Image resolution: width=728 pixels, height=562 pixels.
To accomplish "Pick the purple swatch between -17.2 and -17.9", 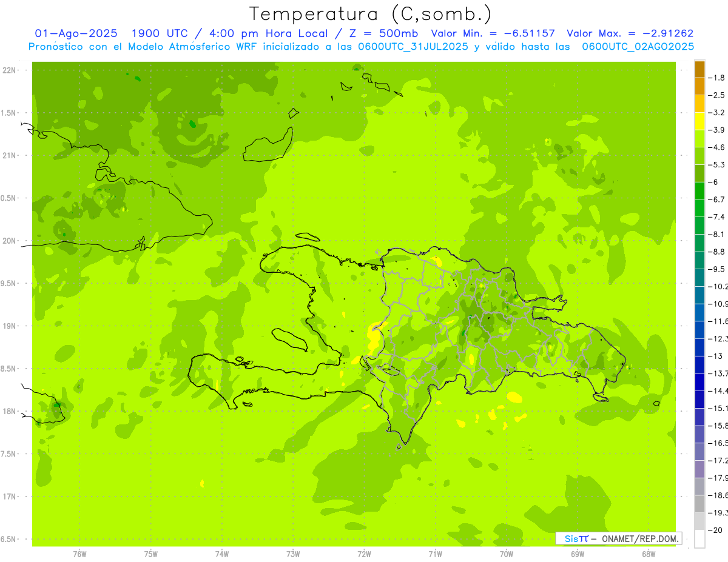I will tap(699, 469).
